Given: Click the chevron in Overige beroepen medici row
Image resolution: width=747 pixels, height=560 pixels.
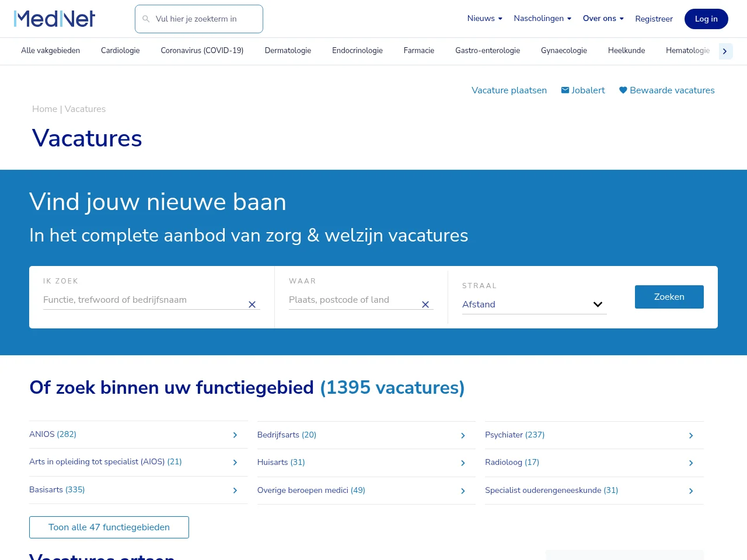Looking at the screenshot, I should pyautogui.click(x=463, y=491).
